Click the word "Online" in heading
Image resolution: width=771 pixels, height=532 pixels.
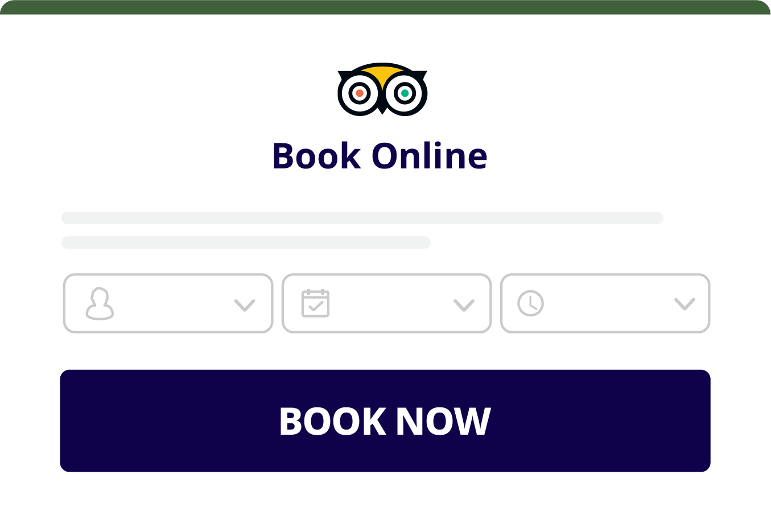(x=430, y=156)
